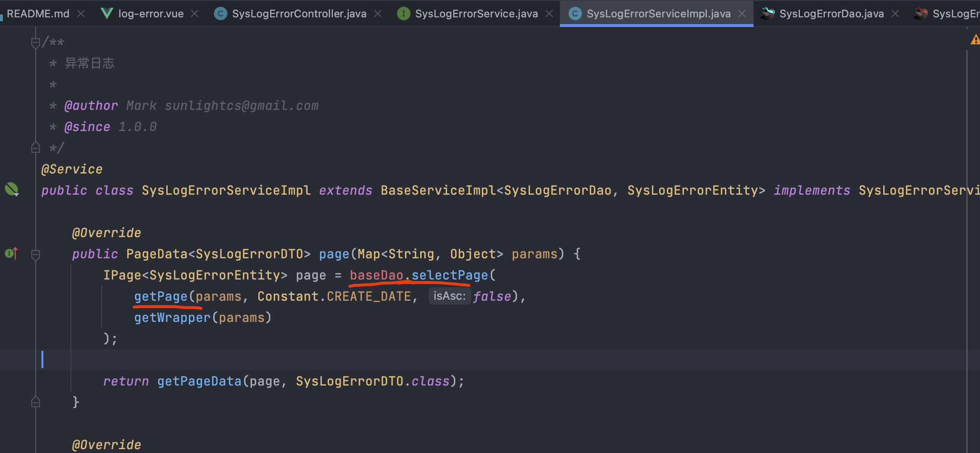Click the interface icon on SysLogErrorService.java tab
The height and width of the screenshot is (453, 980).
pos(403,13)
